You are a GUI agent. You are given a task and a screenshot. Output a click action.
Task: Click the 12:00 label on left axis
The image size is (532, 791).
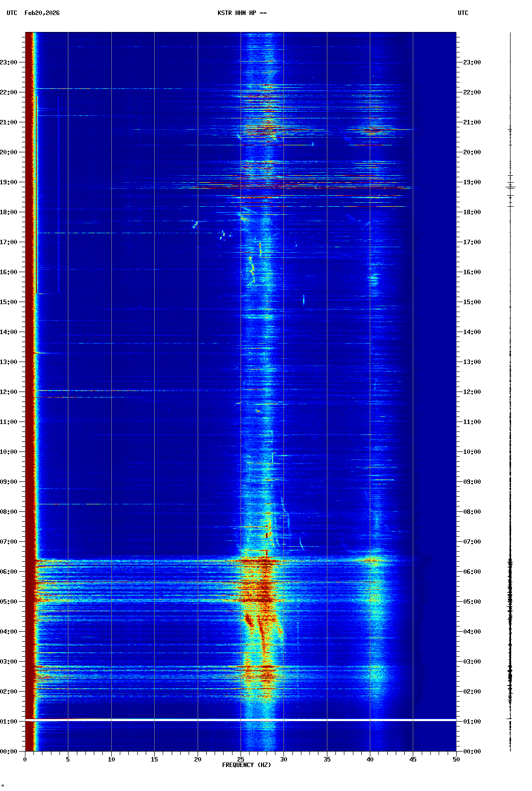point(9,392)
